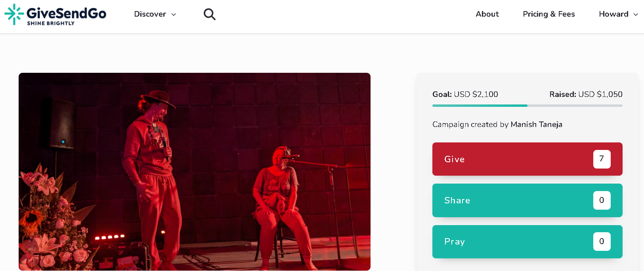Click campaign creator Manish Taneja's name
Screen dimensions: 644x271
pos(536,125)
